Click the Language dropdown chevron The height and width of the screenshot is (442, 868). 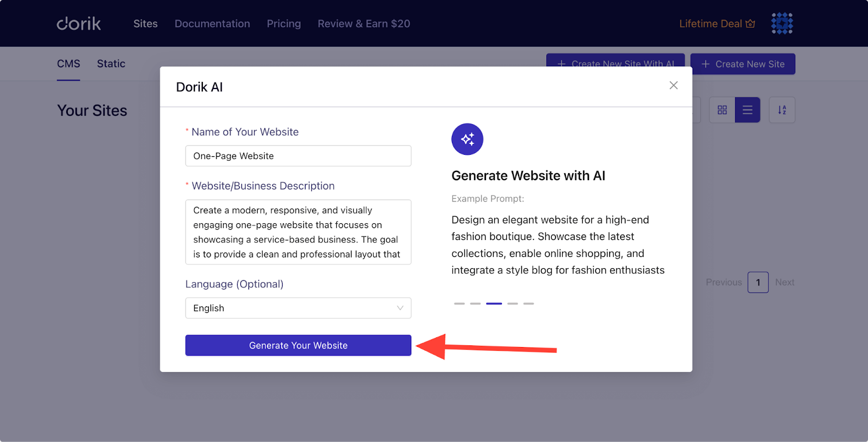pyautogui.click(x=400, y=308)
